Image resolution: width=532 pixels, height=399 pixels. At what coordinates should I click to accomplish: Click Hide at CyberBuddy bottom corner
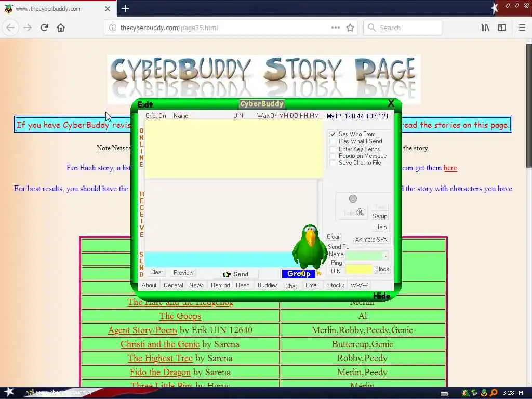(x=381, y=296)
